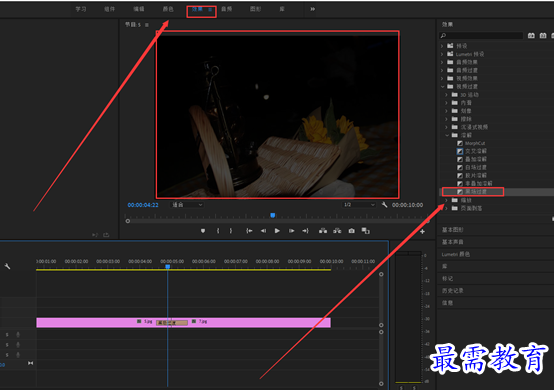554x390 pixels.
Task: Step back one frame
Action: point(263,231)
